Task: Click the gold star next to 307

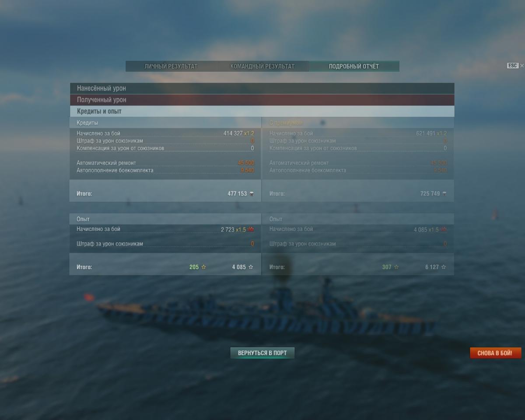Action: (x=396, y=267)
